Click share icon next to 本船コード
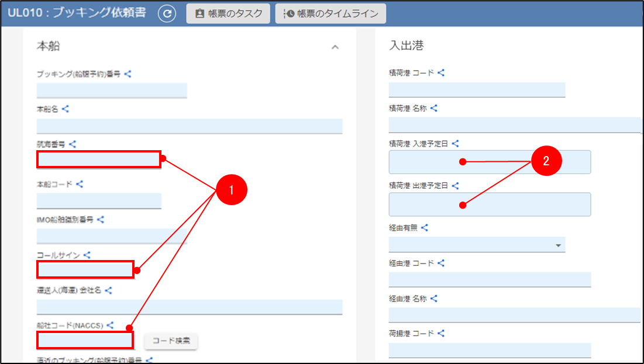644x364 pixels. 80,184
